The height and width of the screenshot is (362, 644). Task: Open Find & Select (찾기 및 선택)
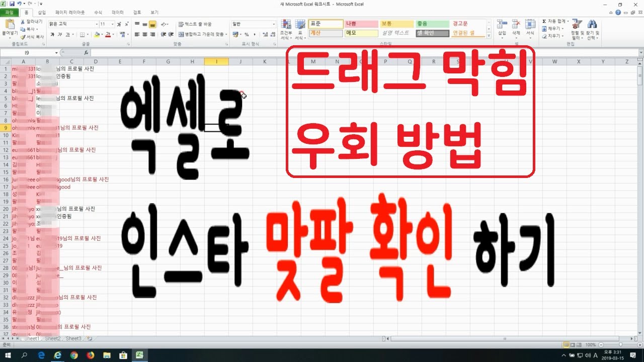593,30
